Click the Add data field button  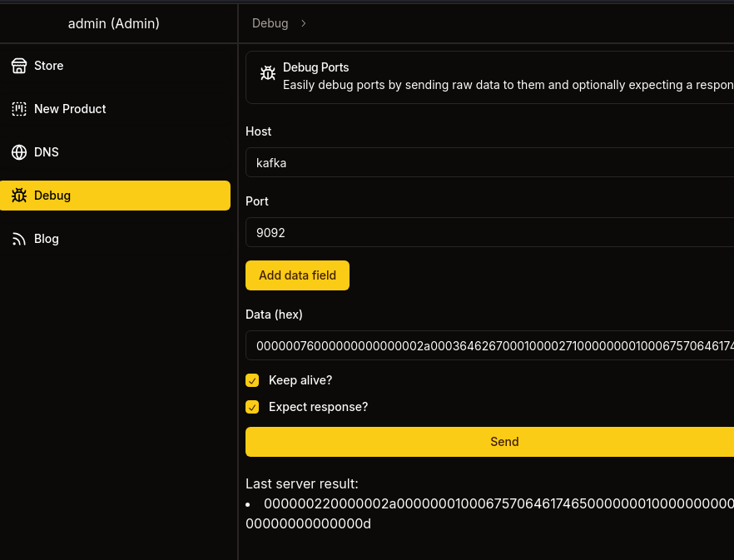[x=297, y=275]
